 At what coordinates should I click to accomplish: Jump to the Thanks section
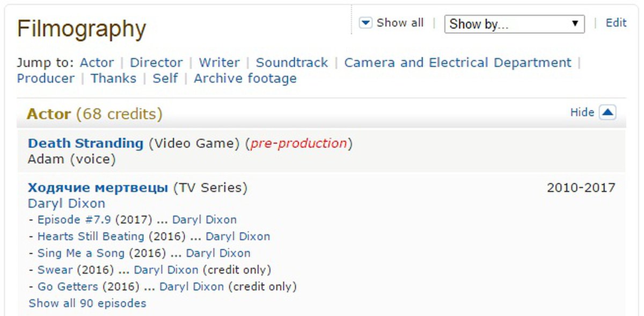pyautogui.click(x=113, y=78)
